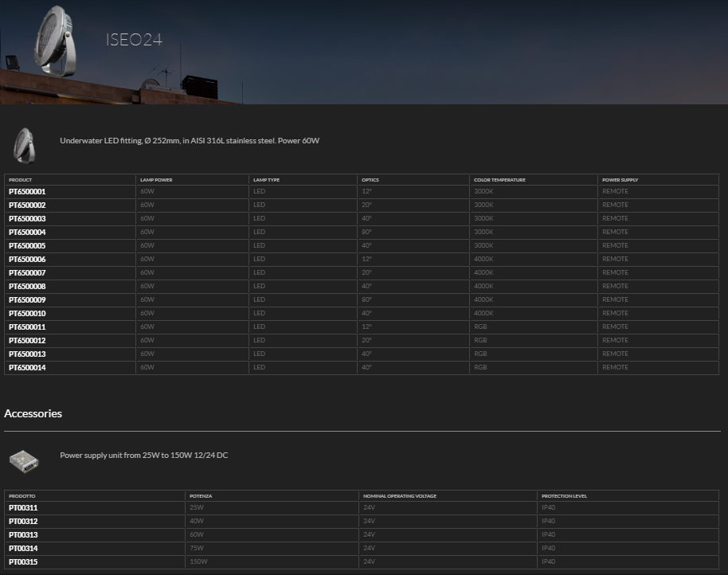Screen dimensions: 728x575
Task: Click the Lamp Power column header
Action: [156, 180]
